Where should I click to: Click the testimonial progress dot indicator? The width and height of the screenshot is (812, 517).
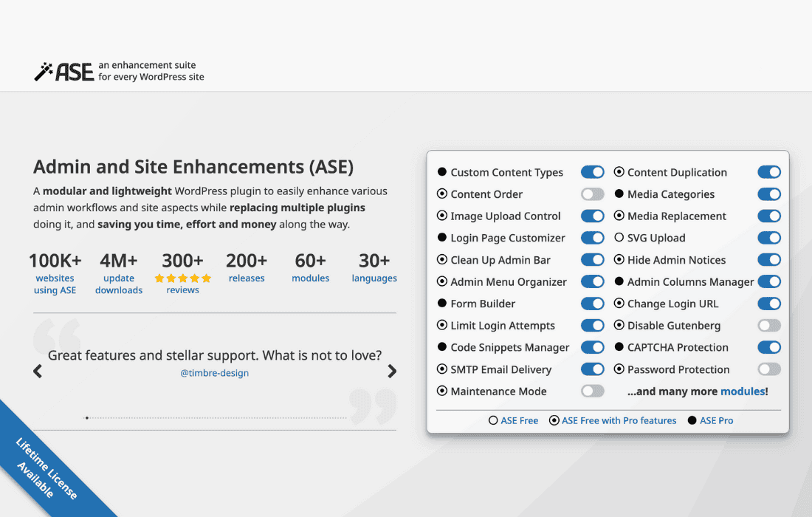tap(87, 417)
